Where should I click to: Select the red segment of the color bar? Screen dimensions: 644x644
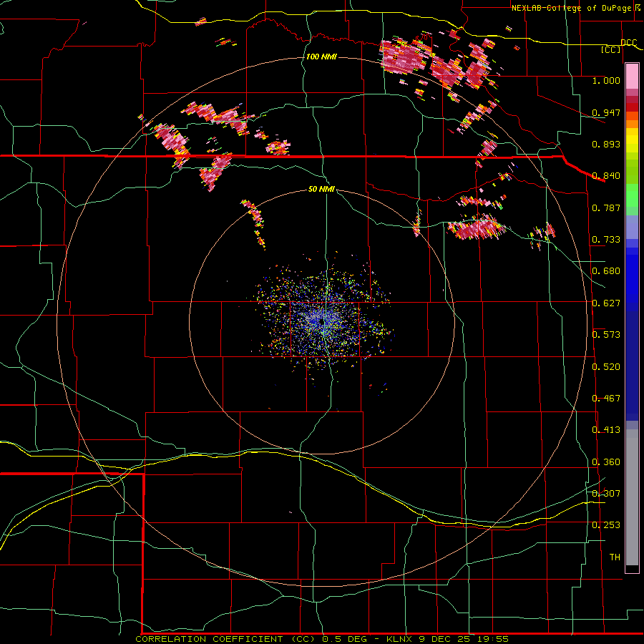click(632, 107)
